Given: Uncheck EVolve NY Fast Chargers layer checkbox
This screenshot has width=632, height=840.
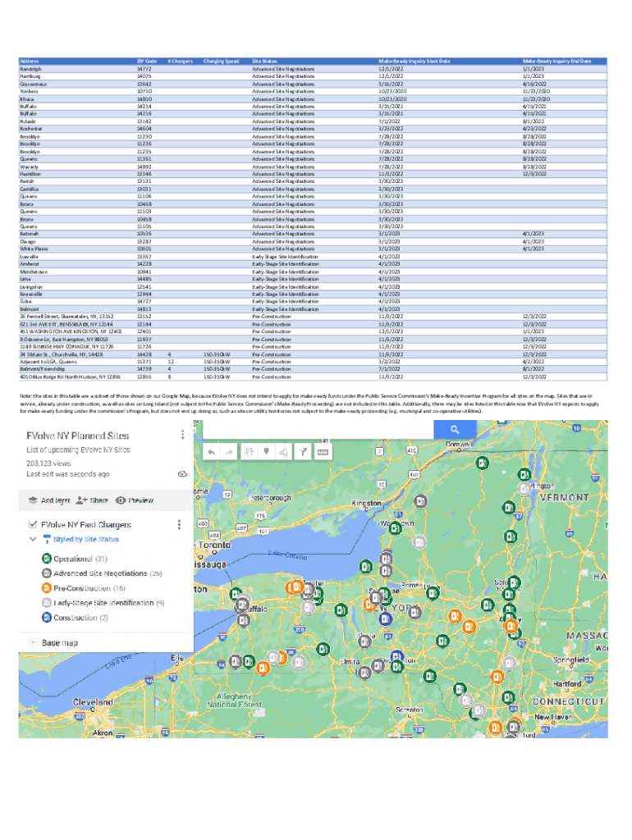Looking at the screenshot, I should pyautogui.click(x=32, y=524).
